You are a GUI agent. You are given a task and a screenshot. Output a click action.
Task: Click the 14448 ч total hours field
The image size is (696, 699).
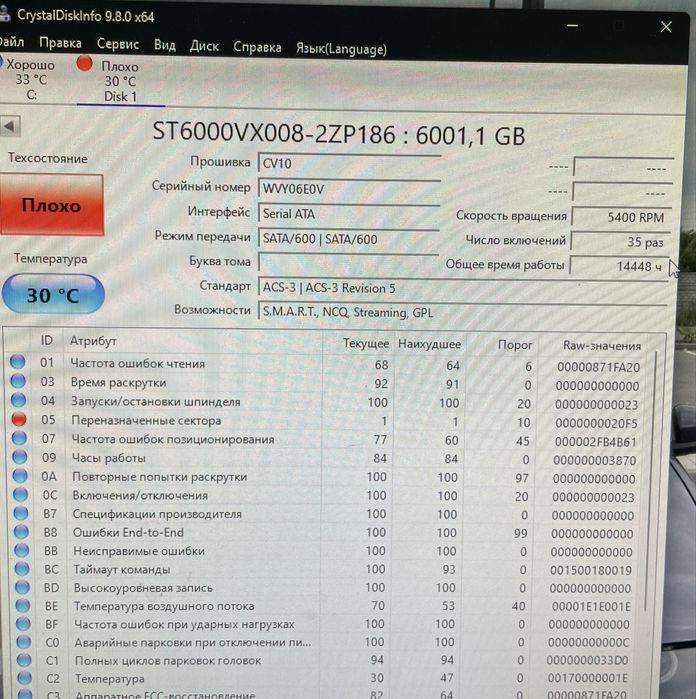coord(620,266)
